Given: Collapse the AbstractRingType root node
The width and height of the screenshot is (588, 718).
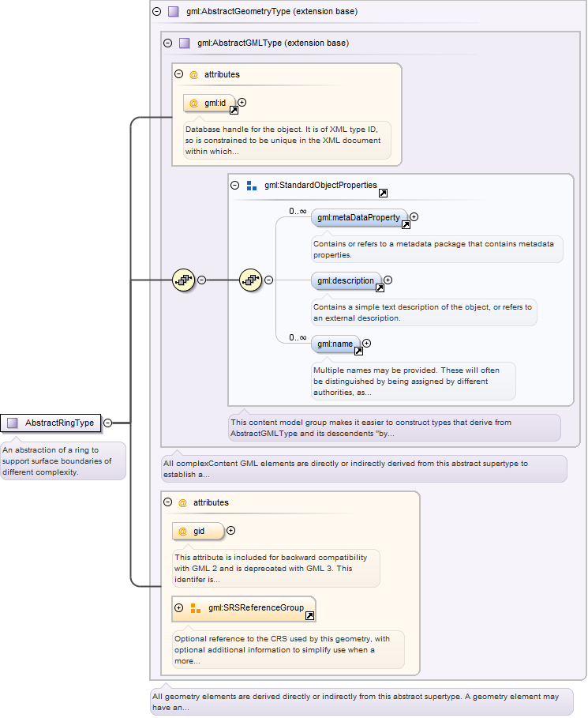Looking at the screenshot, I should [108, 423].
